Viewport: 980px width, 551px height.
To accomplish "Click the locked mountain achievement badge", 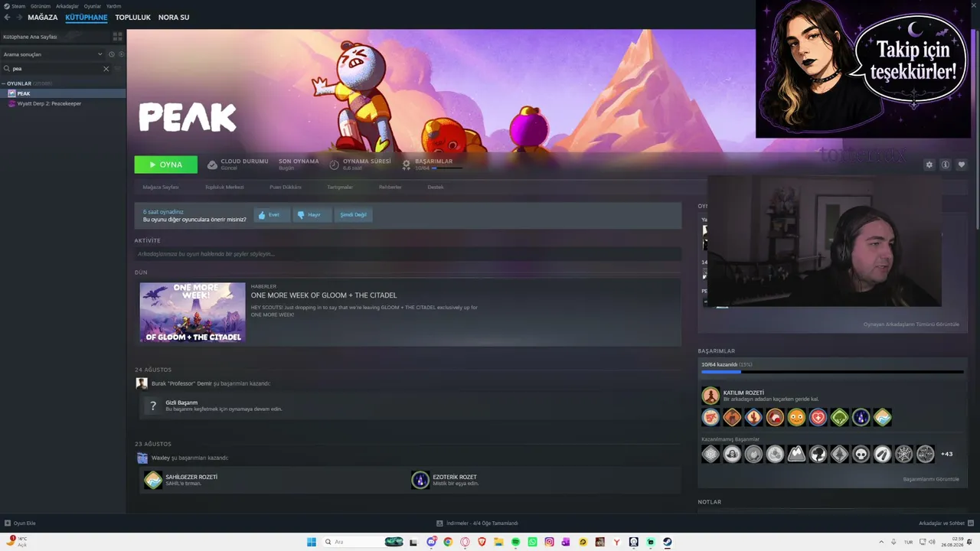I will (796, 454).
